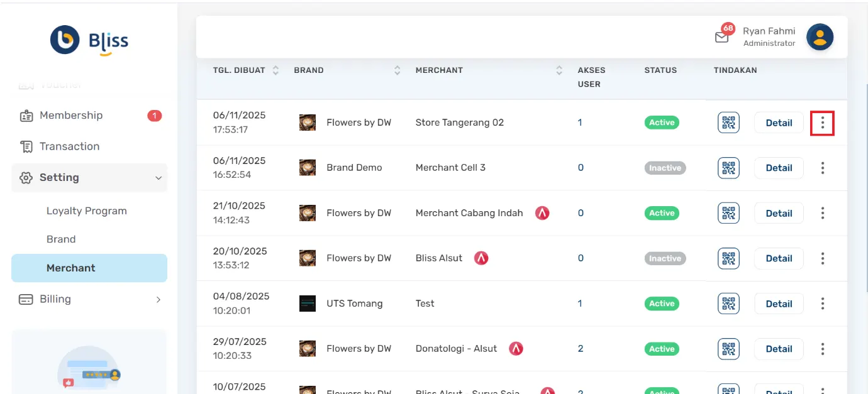868x394 pixels.
Task: Open QR code for Merchant Cell 3
Action: tap(728, 168)
